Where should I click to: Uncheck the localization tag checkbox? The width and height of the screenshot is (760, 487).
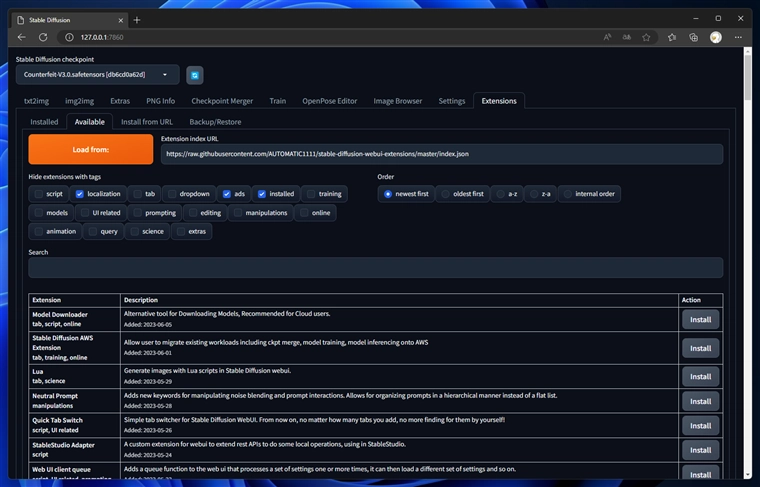[x=80, y=193]
